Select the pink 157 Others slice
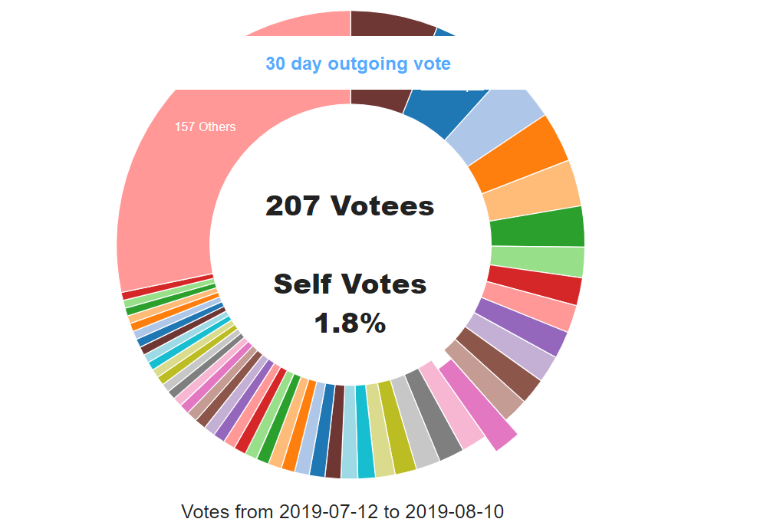The height and width of the screenshot is (532, 757). click(x=193, y=183)
